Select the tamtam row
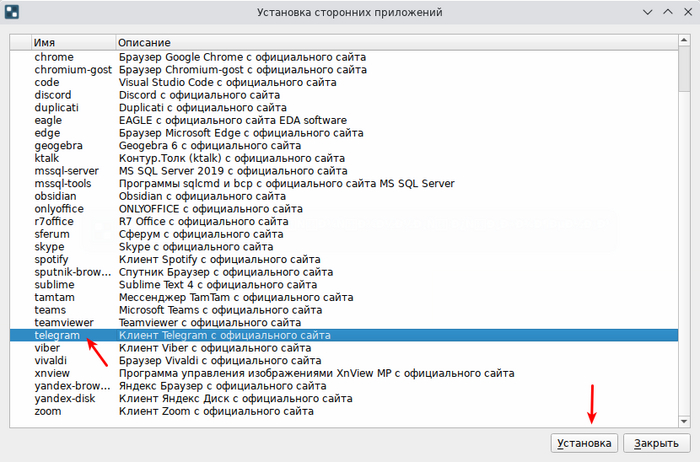The height and width of the screenshot is (462, 700). coord(344,297)
